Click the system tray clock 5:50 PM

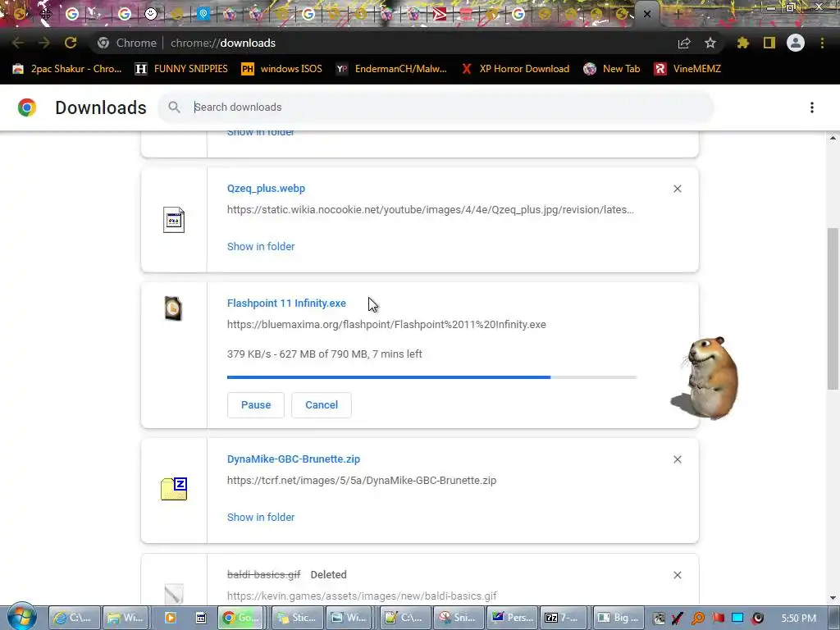(799, 619)
